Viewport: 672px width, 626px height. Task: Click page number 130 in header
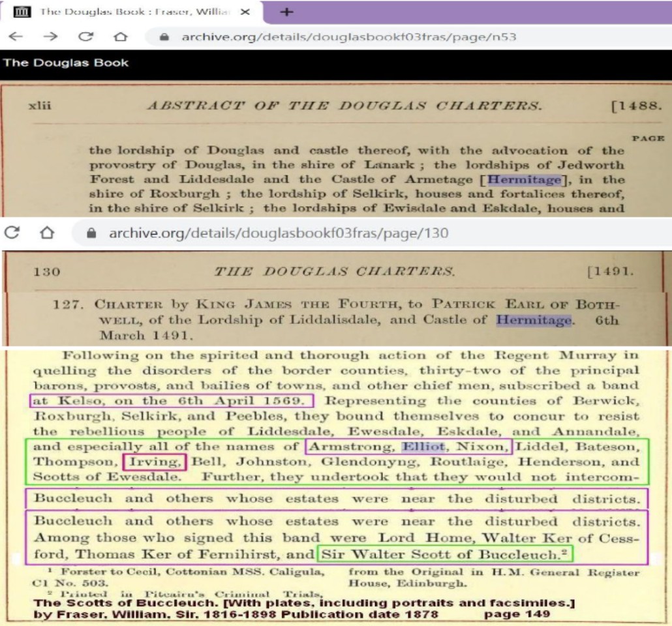47,272
